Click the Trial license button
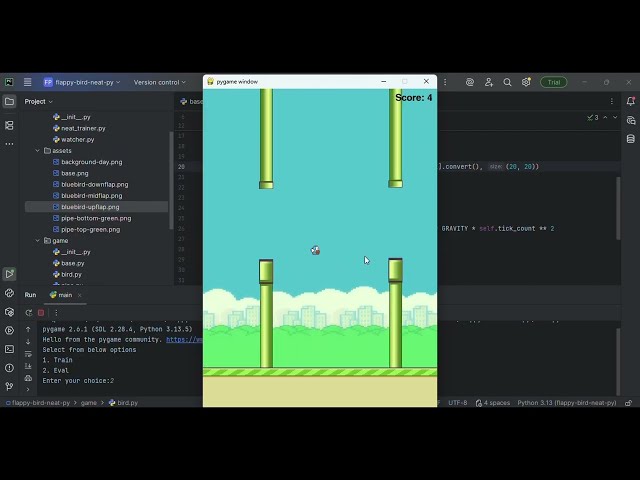640x480 pixels. 553,82
